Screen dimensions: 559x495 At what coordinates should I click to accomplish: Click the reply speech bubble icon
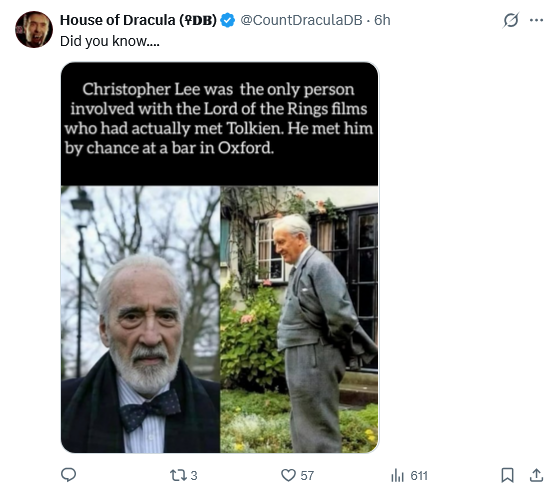68,475
